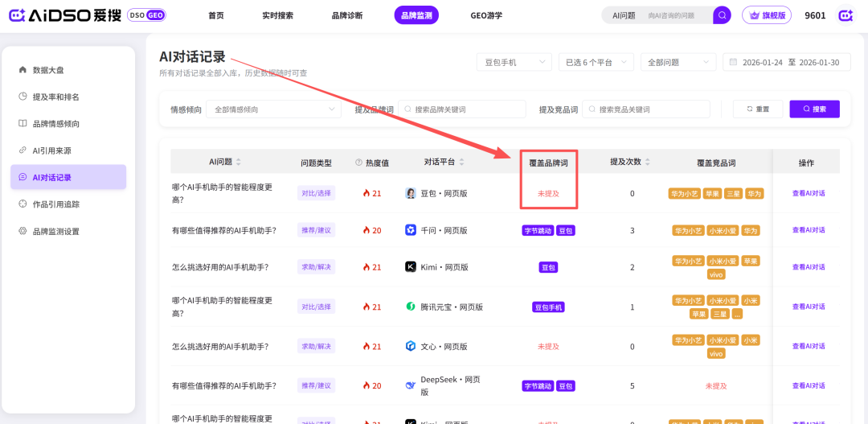
Task: Click the AI引用来源 link icon in sidebar
Action: (23, 150)
